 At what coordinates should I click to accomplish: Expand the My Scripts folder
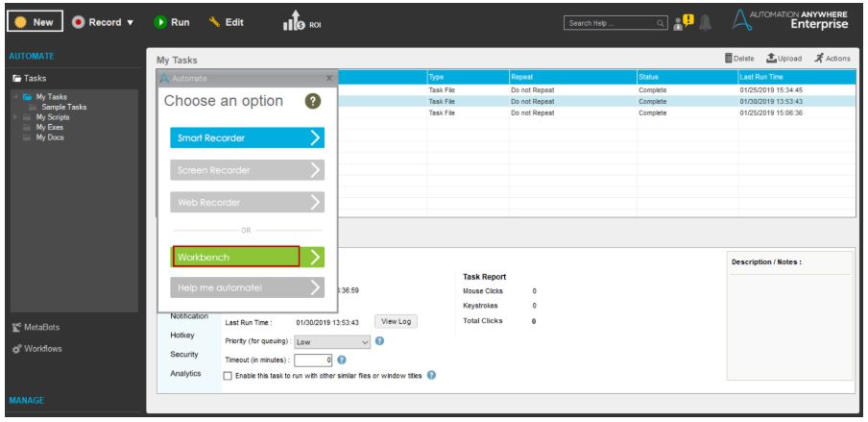15,117
